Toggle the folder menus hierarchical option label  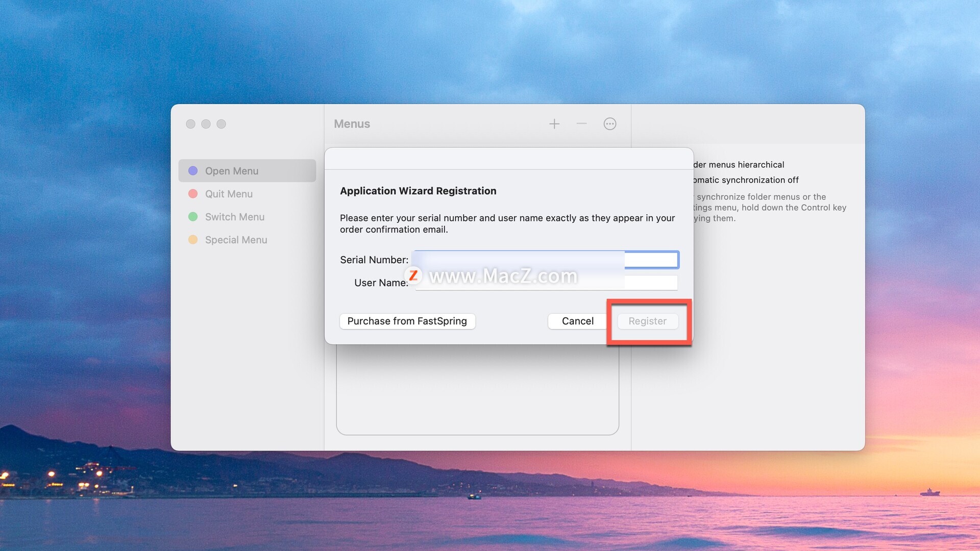click(x=739, y=165)
